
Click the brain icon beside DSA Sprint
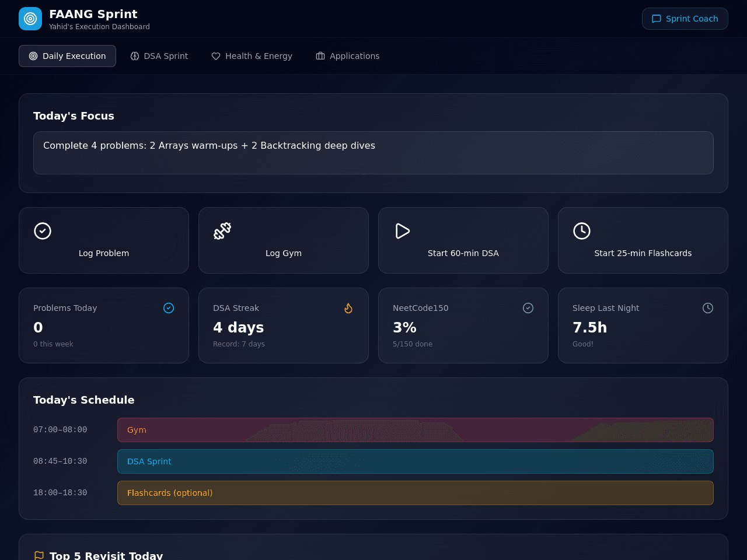click(135, 56)
